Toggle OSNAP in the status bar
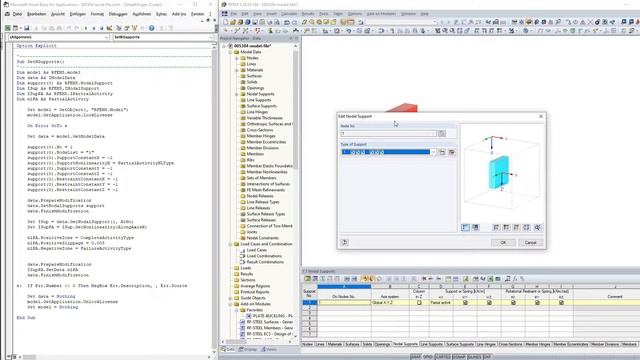 click(x=459, y=357)
